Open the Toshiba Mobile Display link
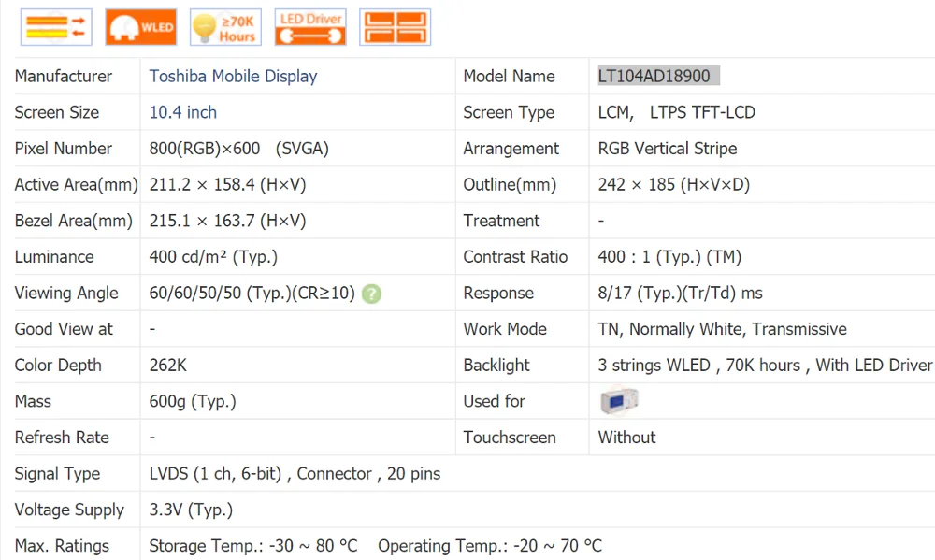Image resolution: width=935 pixels, height=560 pixels. [233, 77]
